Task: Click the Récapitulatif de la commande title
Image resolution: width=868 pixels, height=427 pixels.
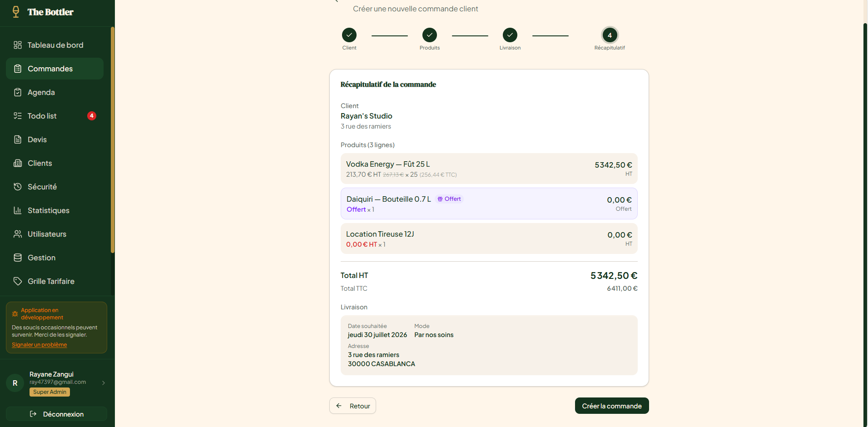Action: 388,84
